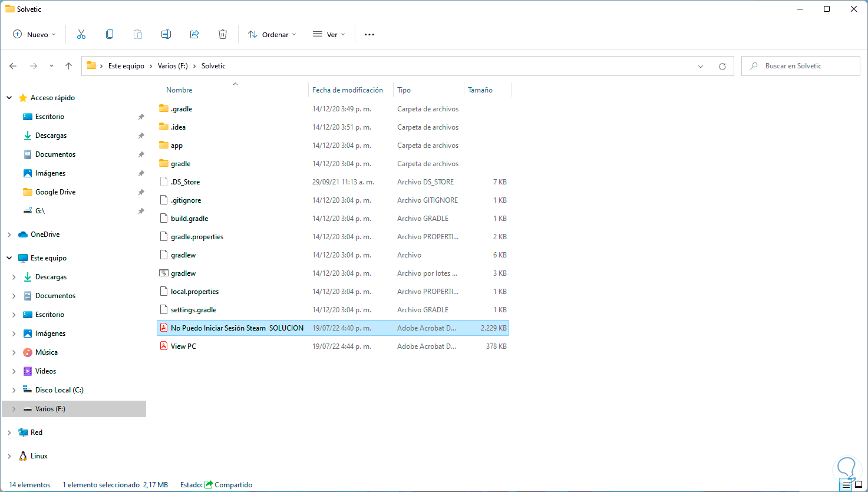This screenshot has width=868, height=492.
Task: Open the Ordenar sort dropdown
Action: [x=272, y=35]
